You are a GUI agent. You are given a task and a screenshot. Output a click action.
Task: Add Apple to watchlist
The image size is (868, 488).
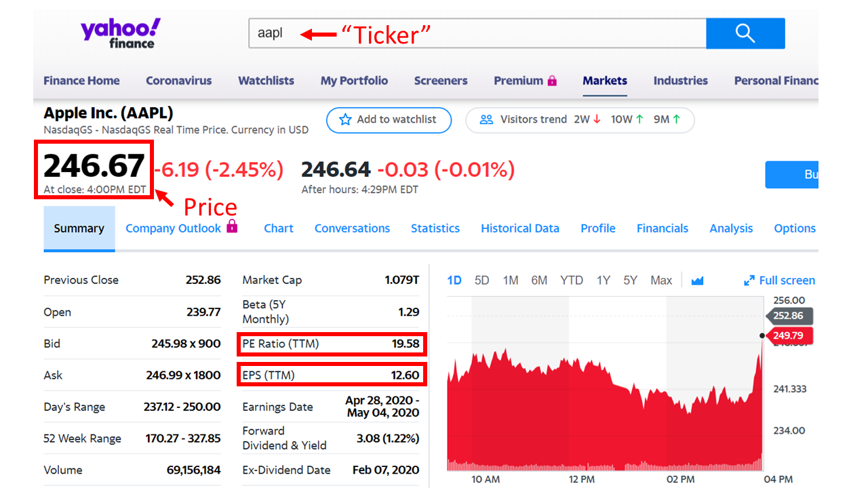point(389,120)
